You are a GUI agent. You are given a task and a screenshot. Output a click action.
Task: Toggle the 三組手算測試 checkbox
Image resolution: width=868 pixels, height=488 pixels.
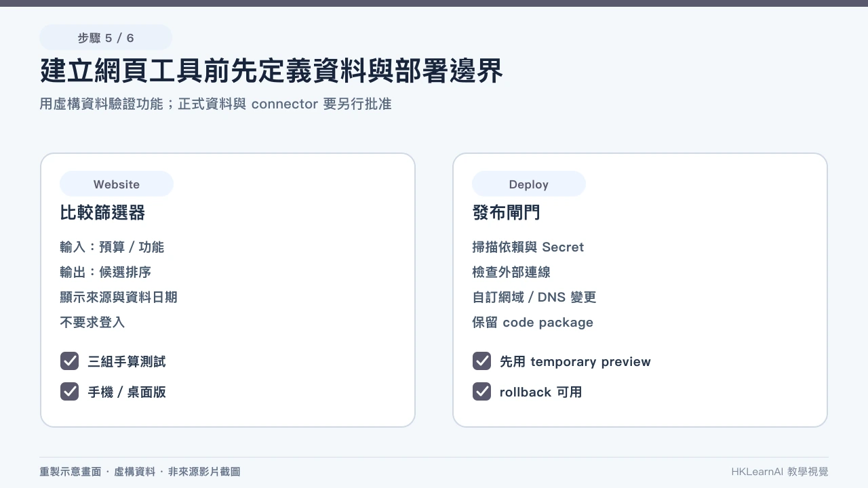click(x=70, y=361)
